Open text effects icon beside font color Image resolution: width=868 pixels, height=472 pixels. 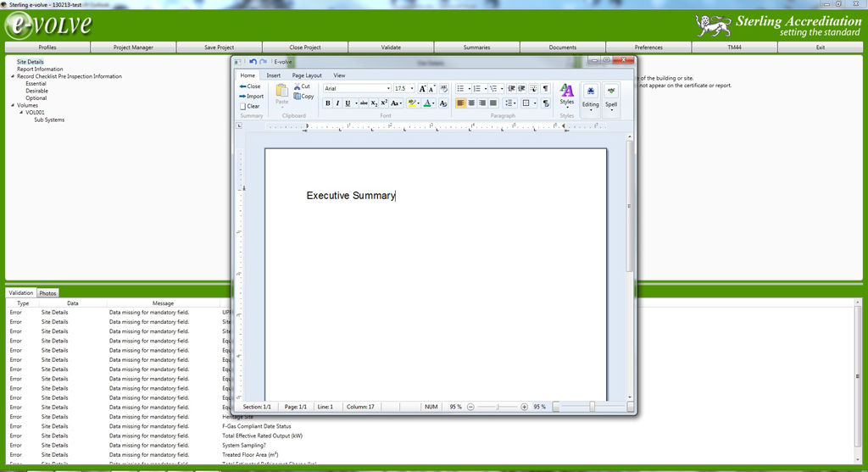tap(442, 103)
